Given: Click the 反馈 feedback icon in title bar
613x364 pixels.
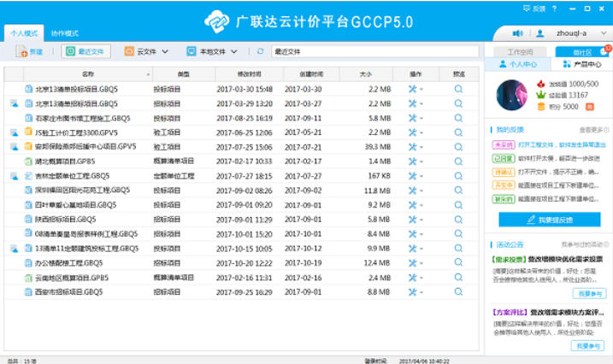Looking at the screenshot, I should 526,8.
